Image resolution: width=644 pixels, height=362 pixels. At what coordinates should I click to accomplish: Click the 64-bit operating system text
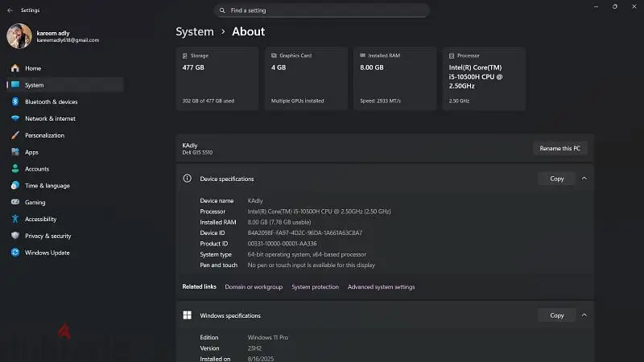pyautogui.click(x=307, y=254)
